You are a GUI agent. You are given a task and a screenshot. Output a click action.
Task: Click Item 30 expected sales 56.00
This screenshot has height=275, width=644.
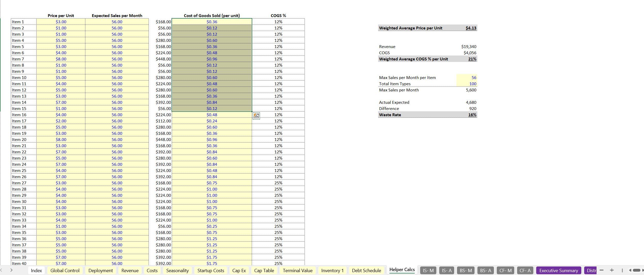117,201
